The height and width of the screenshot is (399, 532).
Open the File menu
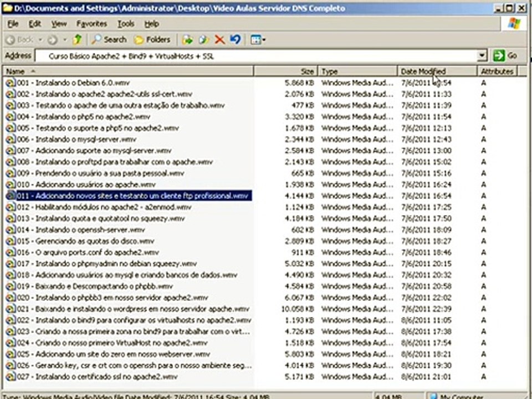13,24
